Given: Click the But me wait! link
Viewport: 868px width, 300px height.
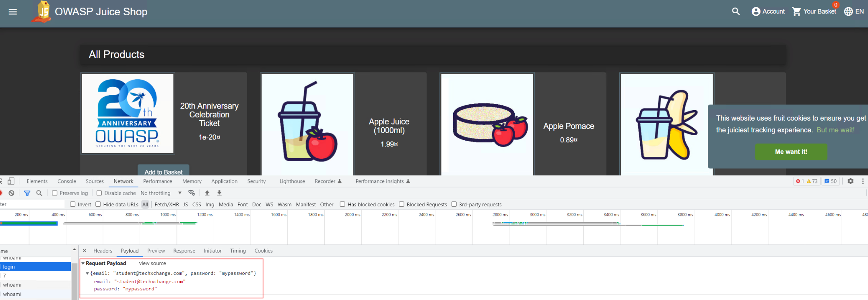Looking at the screenshot, I should pyautogui.click(x=835, y=130).
